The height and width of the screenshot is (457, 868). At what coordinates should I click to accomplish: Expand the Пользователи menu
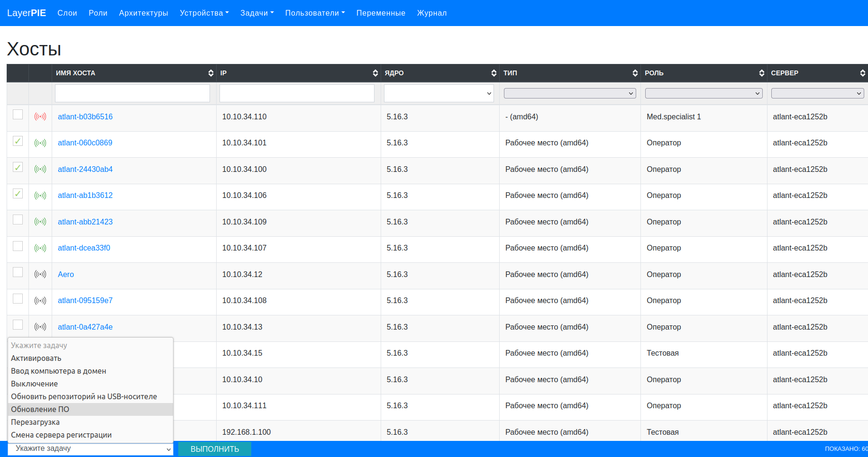tap(315, 13)
